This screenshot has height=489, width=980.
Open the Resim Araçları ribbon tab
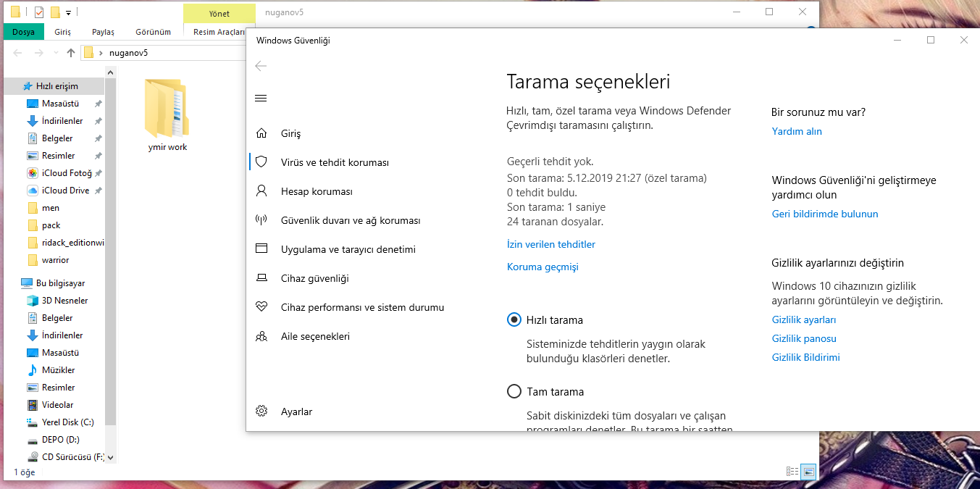tap(219, 32)
